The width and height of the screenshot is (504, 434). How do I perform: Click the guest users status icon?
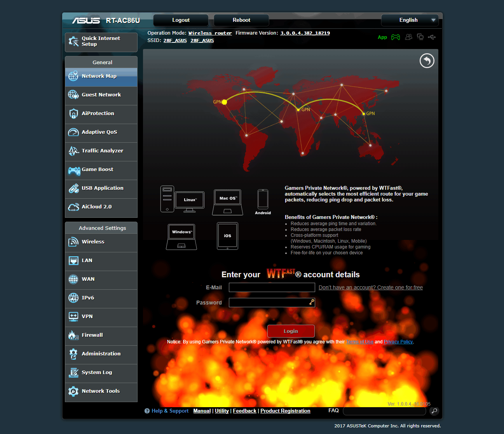[x=408, y=37]
